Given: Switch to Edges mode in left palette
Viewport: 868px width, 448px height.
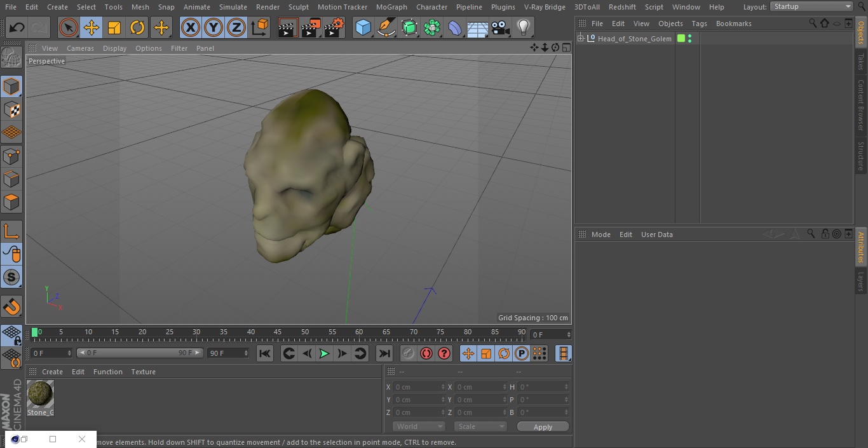Looking at the screenshot, I should coord(11,179).
